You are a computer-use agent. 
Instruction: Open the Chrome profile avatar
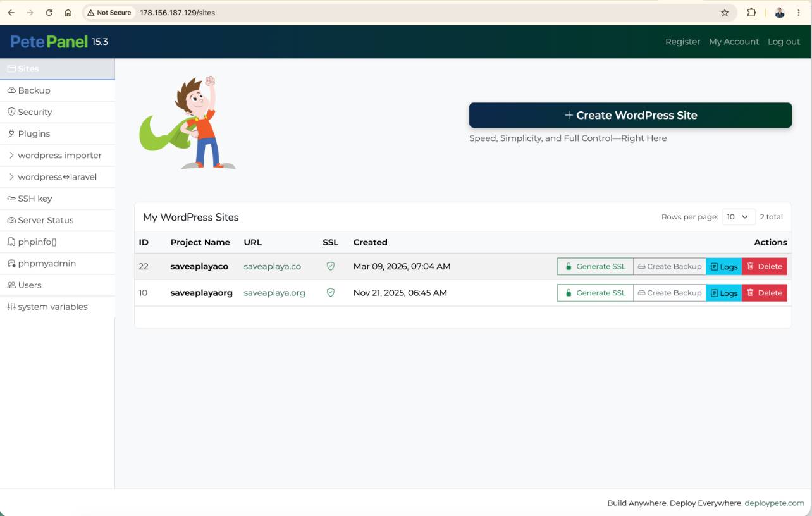(x=780, y=13)
